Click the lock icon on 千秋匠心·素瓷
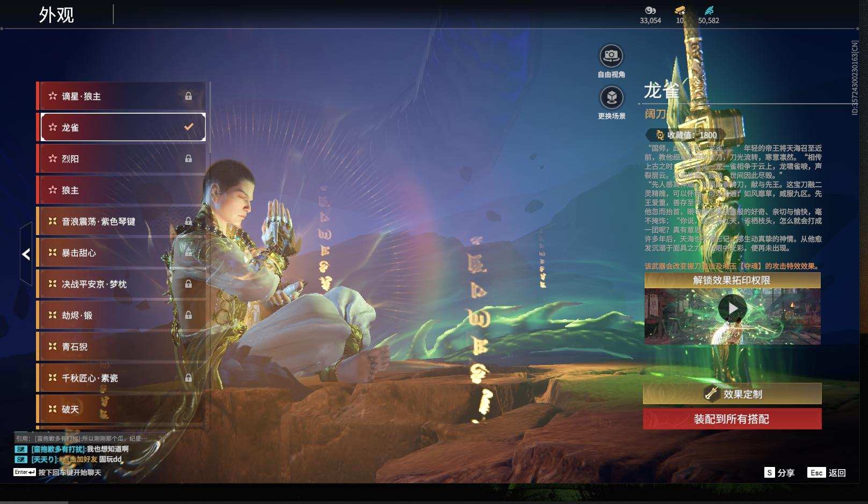The height and width of the screenshot is (504, 868). [x=189, y=378]
